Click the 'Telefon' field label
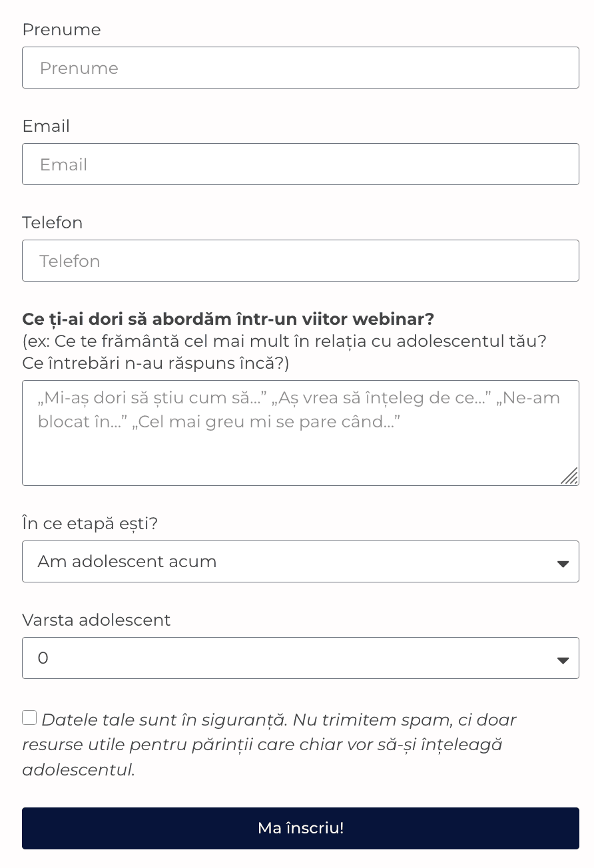Image resolution: width=594 pixels, height=868 pixels. [53, 223]
